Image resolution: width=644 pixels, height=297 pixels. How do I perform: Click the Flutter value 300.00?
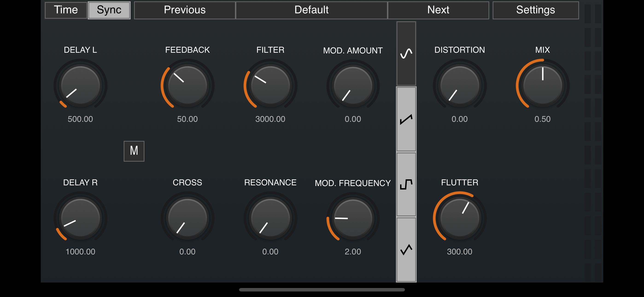tap(460, 251)
